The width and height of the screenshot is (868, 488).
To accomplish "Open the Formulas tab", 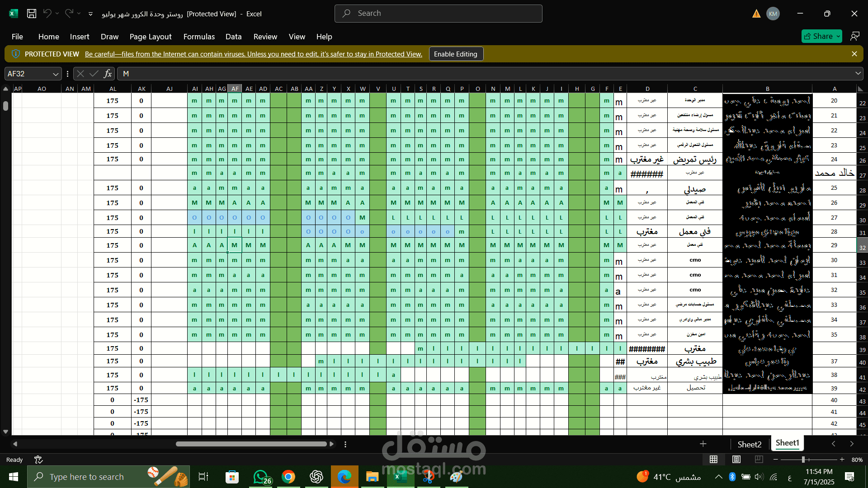I will [199, 37].
